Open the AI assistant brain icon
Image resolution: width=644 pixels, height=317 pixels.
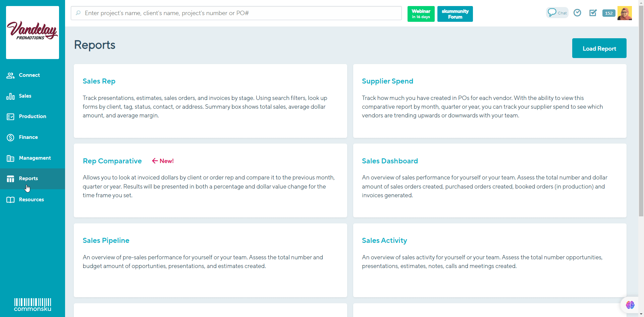631,305
